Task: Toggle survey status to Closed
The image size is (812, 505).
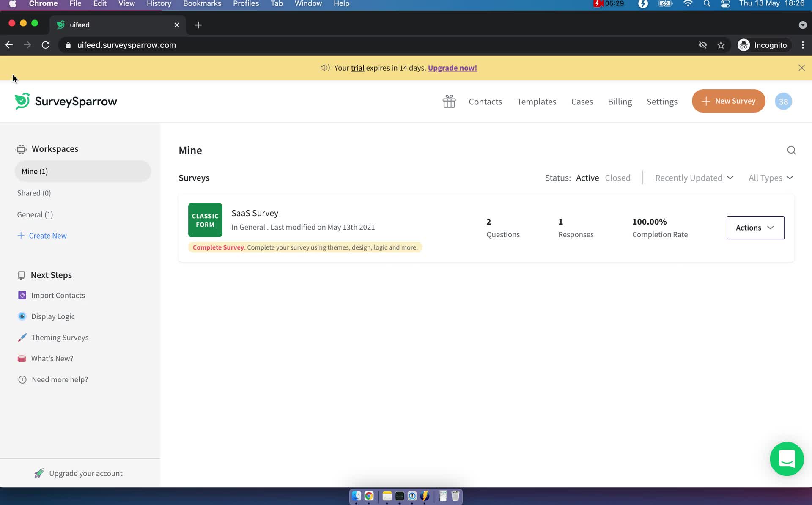Action: [618, 178]
